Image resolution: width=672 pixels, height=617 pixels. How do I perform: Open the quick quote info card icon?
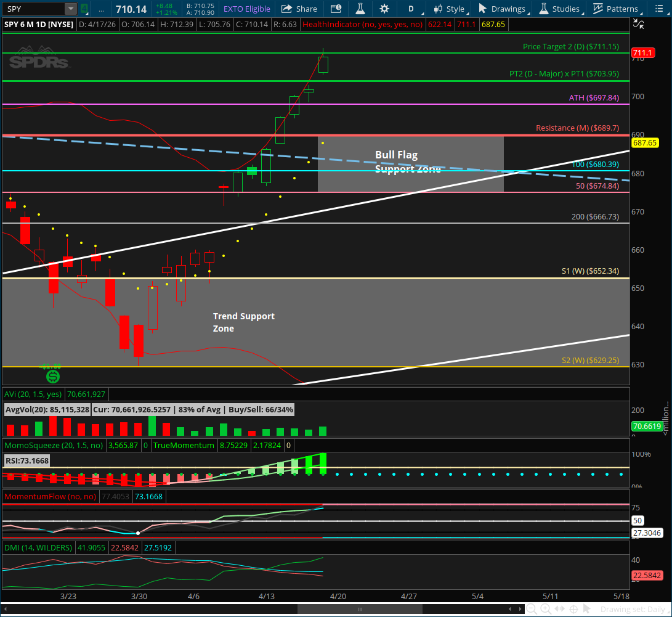pyautogui.click(x=336, y=9)
